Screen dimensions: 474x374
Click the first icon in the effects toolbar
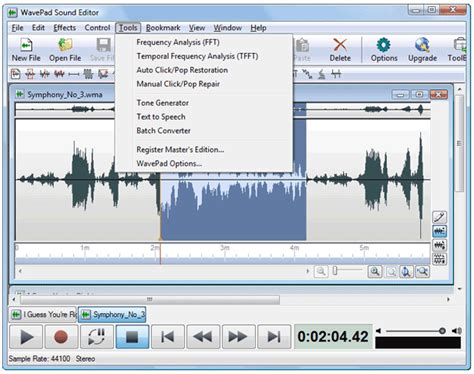pyautogui.click(x=16, y=74)
